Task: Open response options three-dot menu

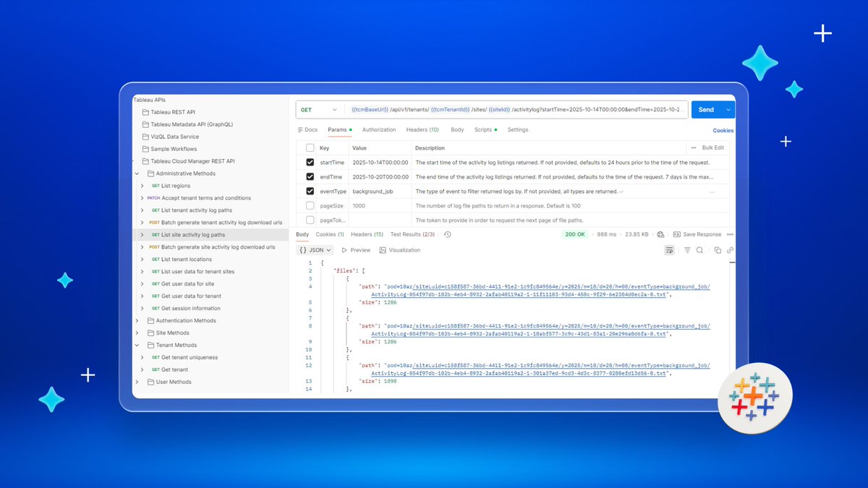Action: [730, 234]
